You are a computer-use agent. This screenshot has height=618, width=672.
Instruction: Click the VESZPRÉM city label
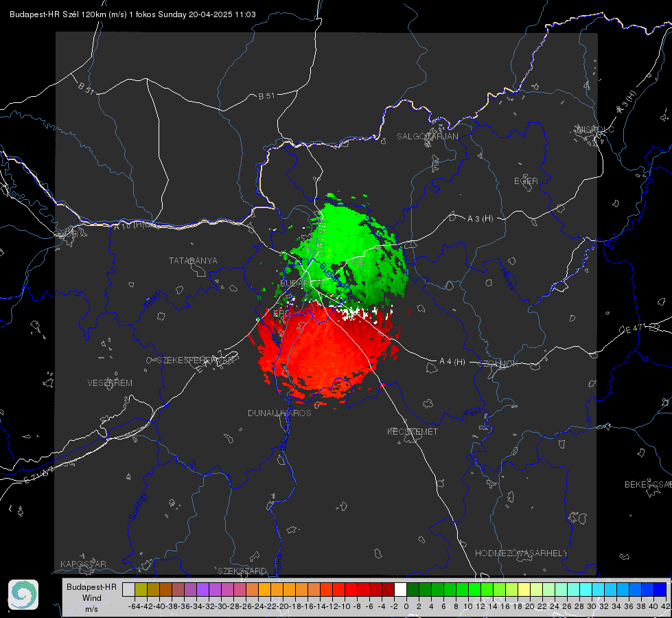coord(110,383)
